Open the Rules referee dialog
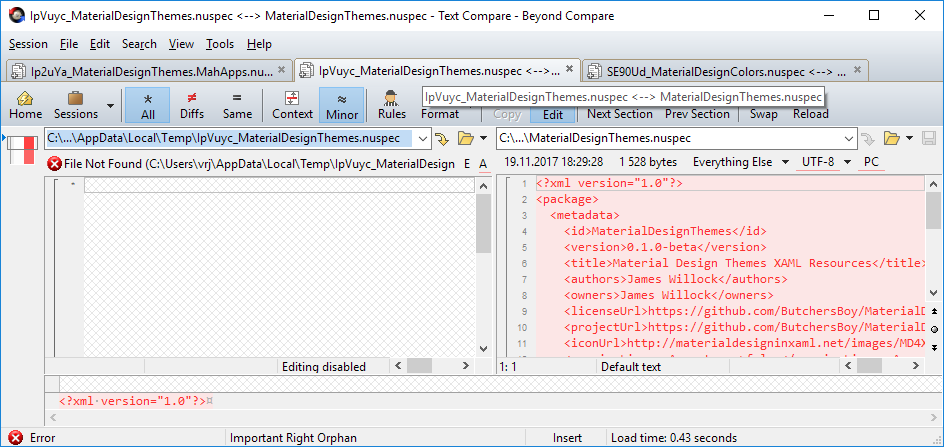Viewport: 944px width, 447px height. pos(392,105)
